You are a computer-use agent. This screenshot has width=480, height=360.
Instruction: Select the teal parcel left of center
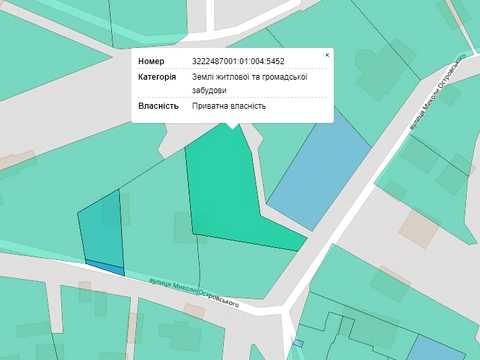[x=102, y=227]
